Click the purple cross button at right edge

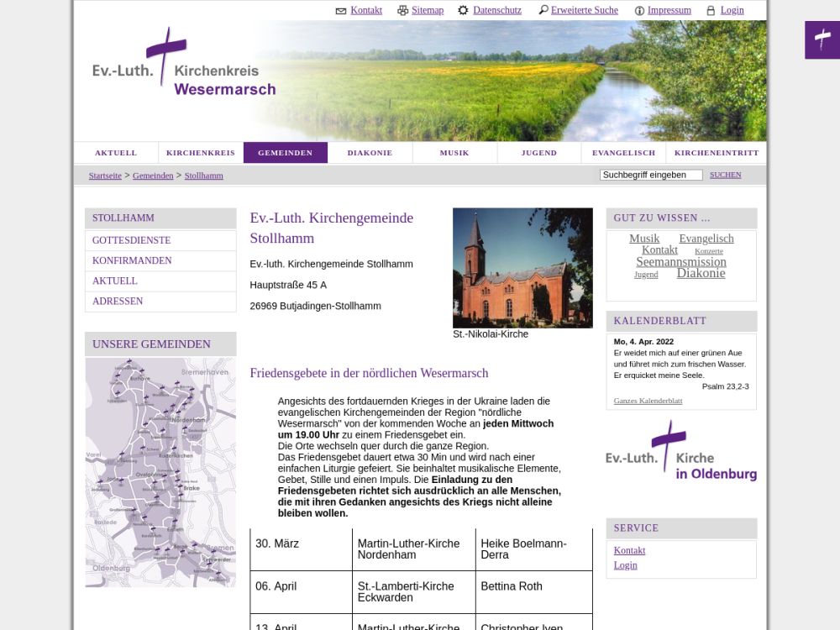tap(822, 40)
